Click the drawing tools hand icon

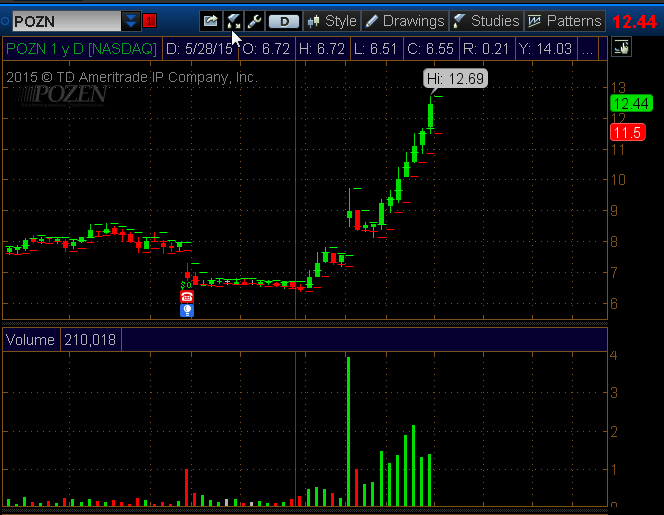pyautogui.click(x=621, y=47)
